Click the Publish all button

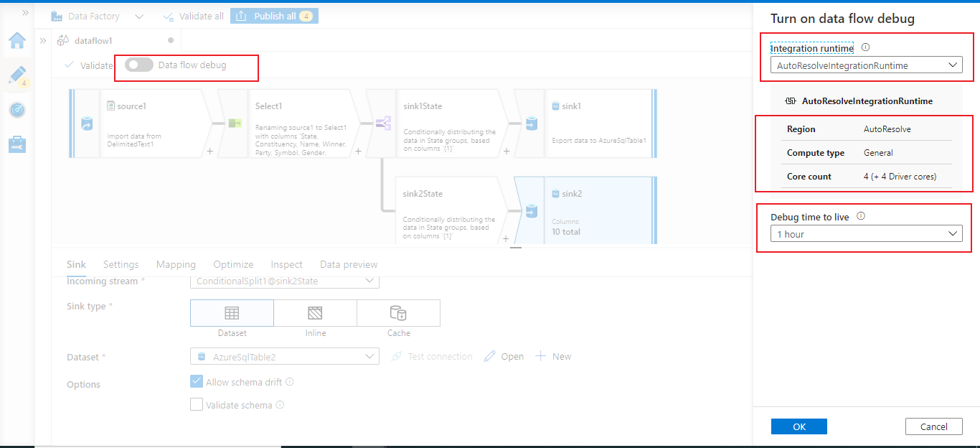point(274,16)
